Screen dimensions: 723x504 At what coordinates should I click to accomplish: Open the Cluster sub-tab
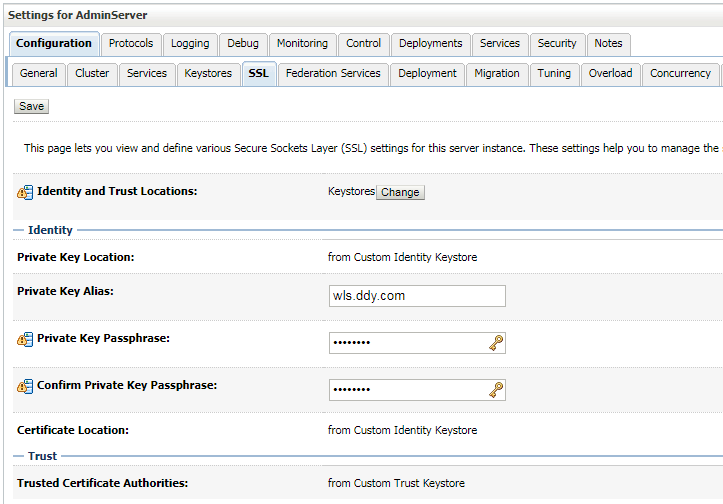[92, 74]
